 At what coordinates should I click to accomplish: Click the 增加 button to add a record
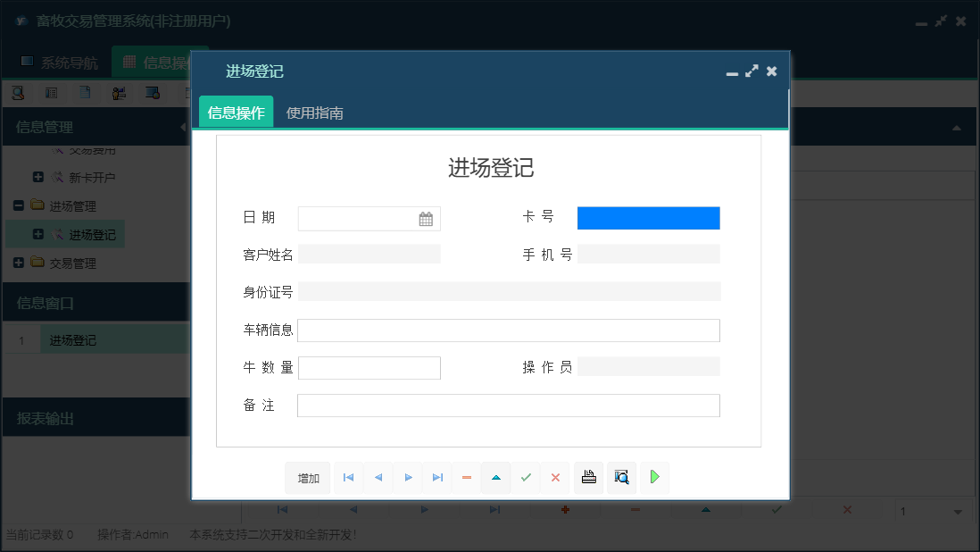tap(307, 477)
